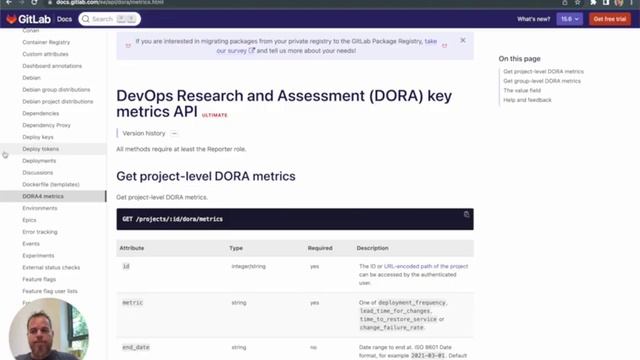640x360 pixels.
Task: Jump to Get project-level DORA metrics
Action: (543, 71)
